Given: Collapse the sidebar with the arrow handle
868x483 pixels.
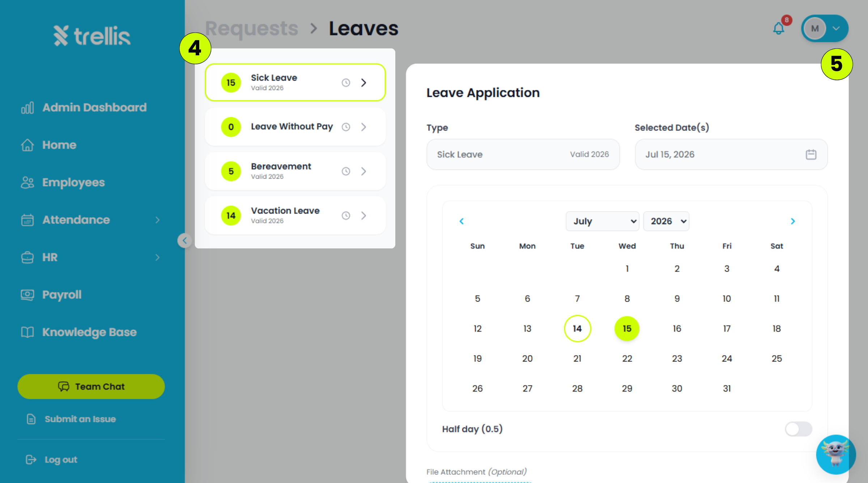Looking at the screenshot, I should [184, 240].
